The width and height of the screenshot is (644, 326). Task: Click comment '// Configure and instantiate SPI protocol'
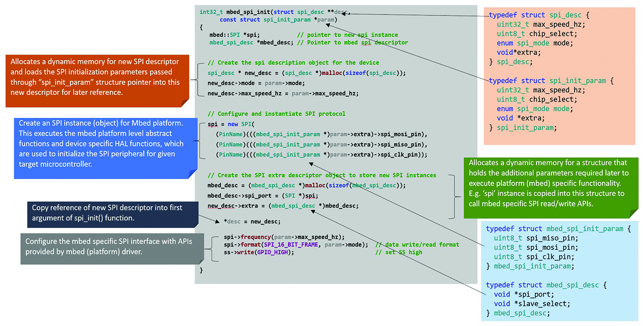coord(276,114)
